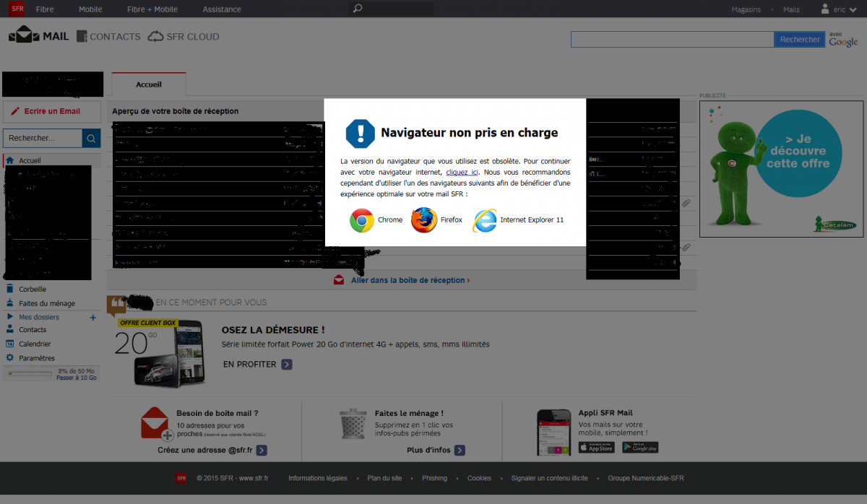
Task: Click the top bar search box
Action: pyautogui.click(x=391, y=9)
